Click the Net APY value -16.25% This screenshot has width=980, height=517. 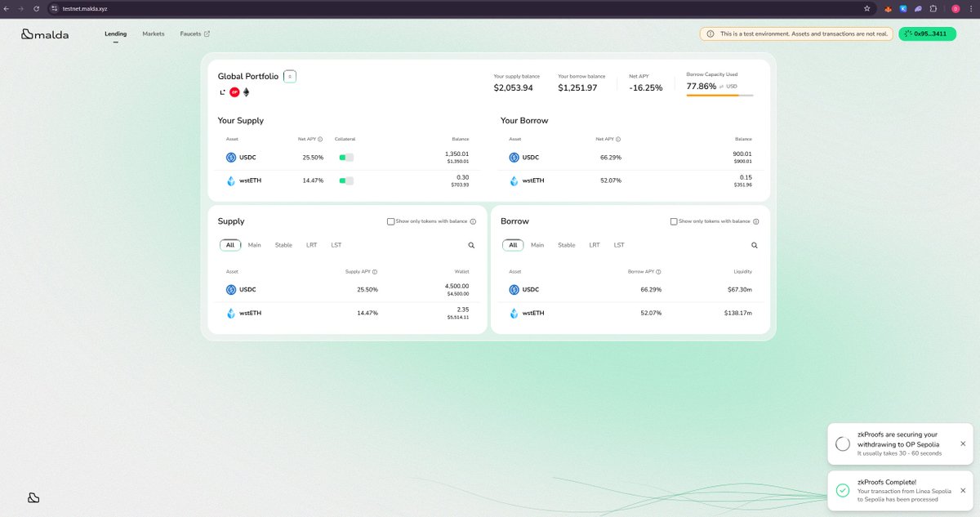click(646, 87)
